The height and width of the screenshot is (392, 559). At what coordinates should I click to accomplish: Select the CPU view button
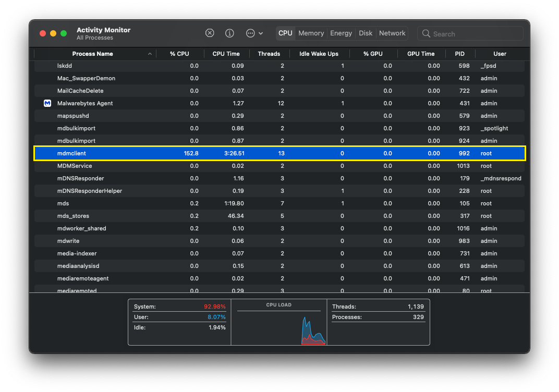click(285, 33)
